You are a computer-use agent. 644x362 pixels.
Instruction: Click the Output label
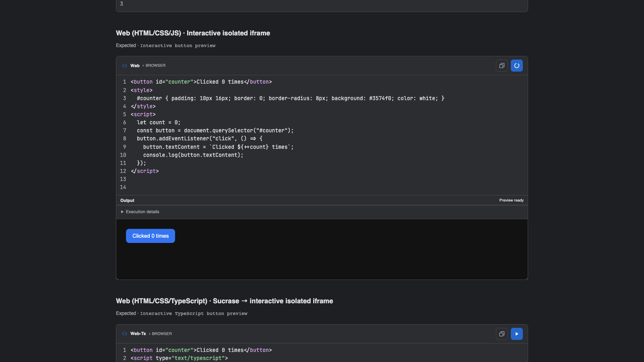(x=127, y=200)
